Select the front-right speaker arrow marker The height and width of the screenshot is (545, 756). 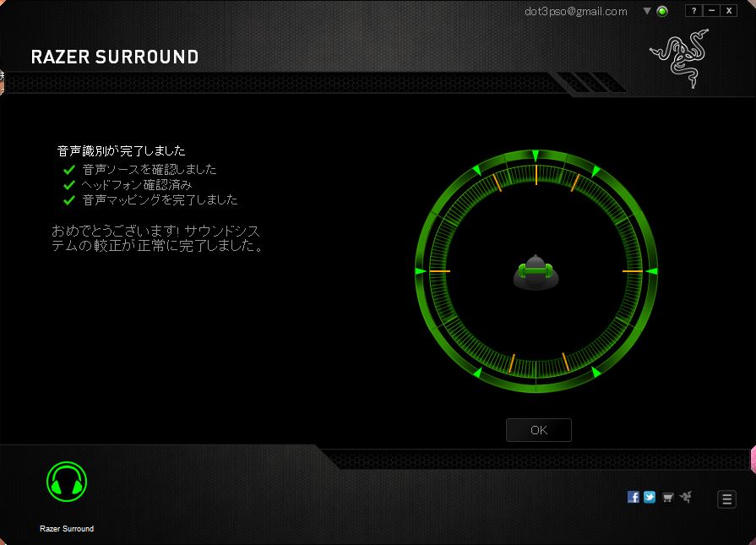(596, 171)
